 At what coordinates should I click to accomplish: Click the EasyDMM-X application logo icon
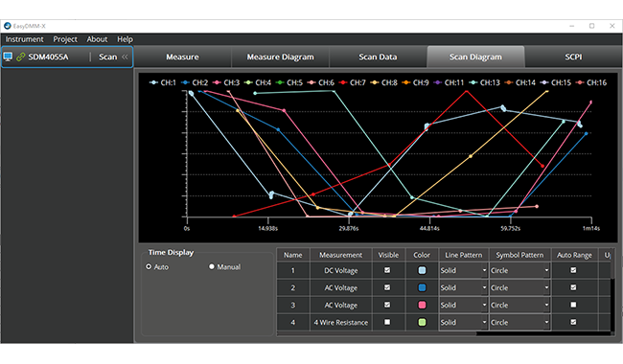(x=7, y=26)
